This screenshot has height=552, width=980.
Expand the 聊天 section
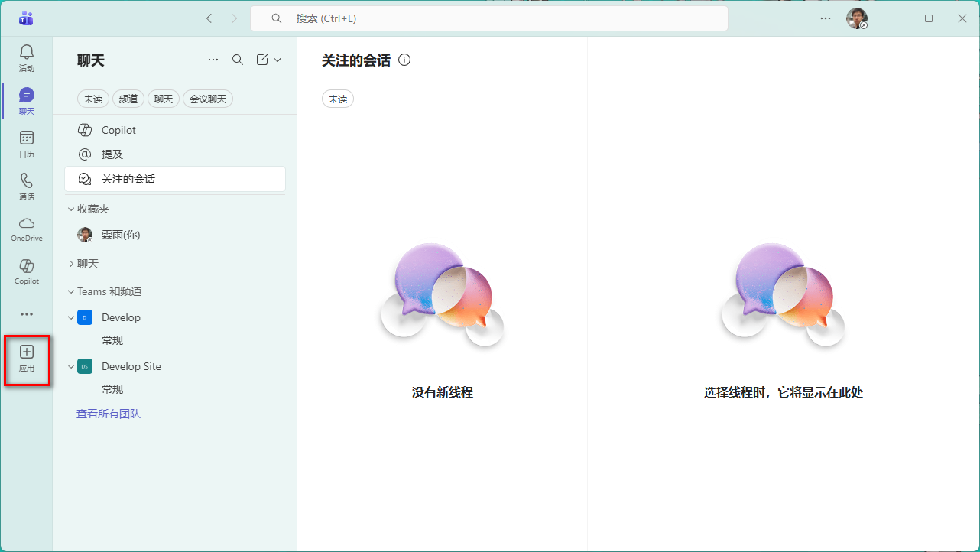(x=71, y=264)
